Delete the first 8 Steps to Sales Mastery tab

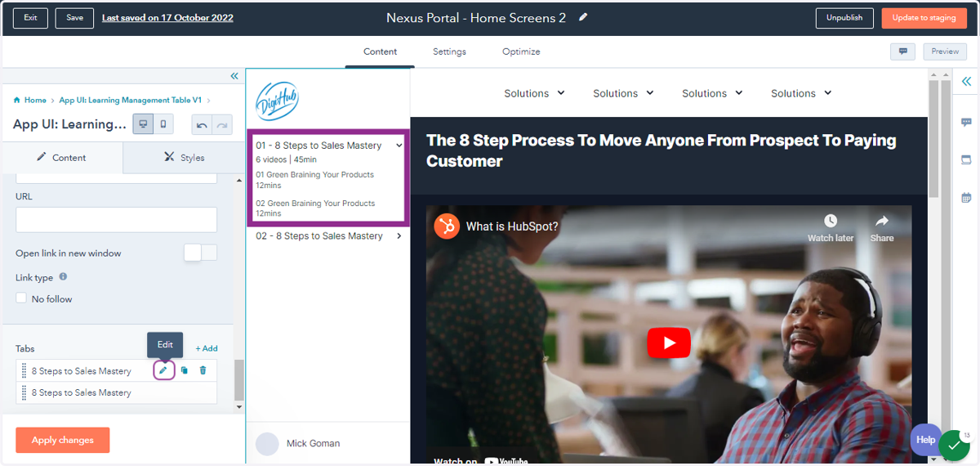point(203,370)
